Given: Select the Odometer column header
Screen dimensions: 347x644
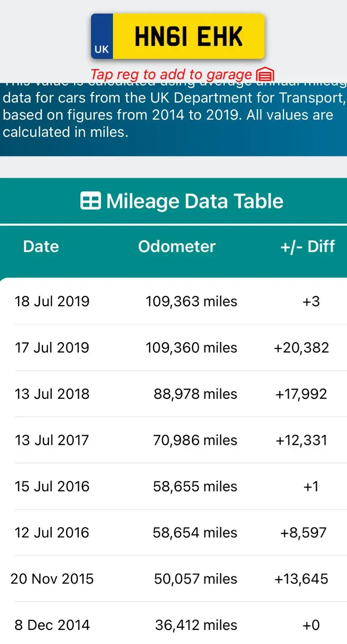Looking at the screenshot, I should 177,246.
